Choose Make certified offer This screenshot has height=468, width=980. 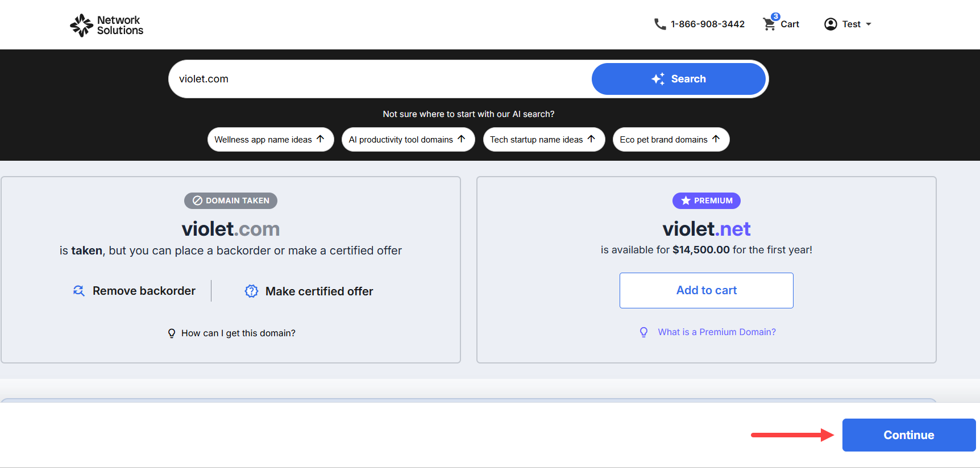tap(309, 291)
